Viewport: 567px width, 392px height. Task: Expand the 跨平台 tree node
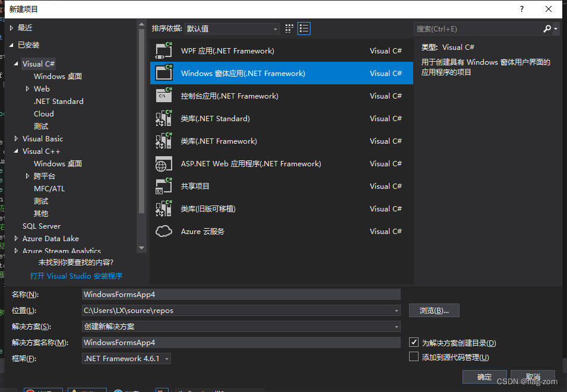coord(27,176)
